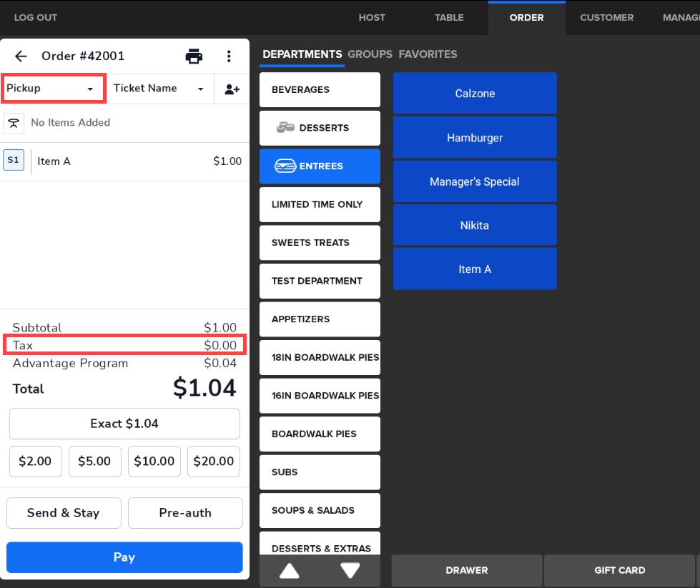This screenshot has height=588, width=700.
Task: Open the SWEETS TREATS department
Action: click(x=320, y=243)
